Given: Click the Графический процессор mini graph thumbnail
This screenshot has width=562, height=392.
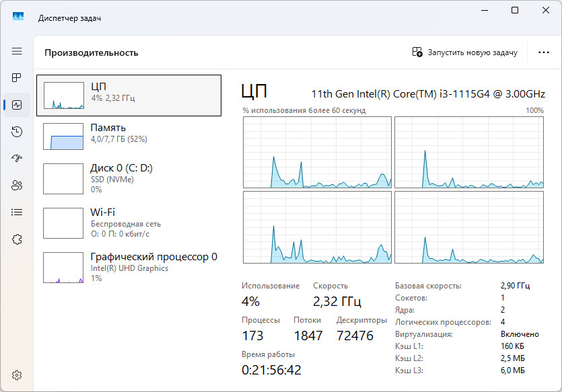Looking at the screenshot, I should point(63,268).
